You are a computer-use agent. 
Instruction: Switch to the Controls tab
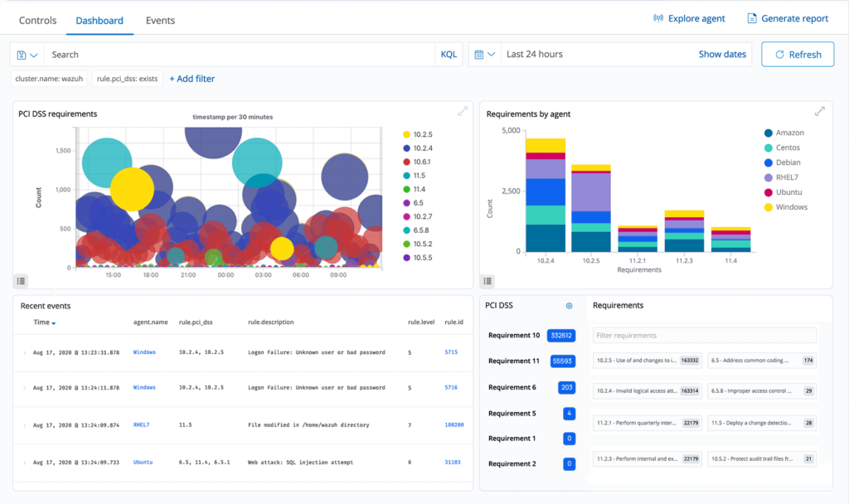pyautogui.click(x=38, y=20)
